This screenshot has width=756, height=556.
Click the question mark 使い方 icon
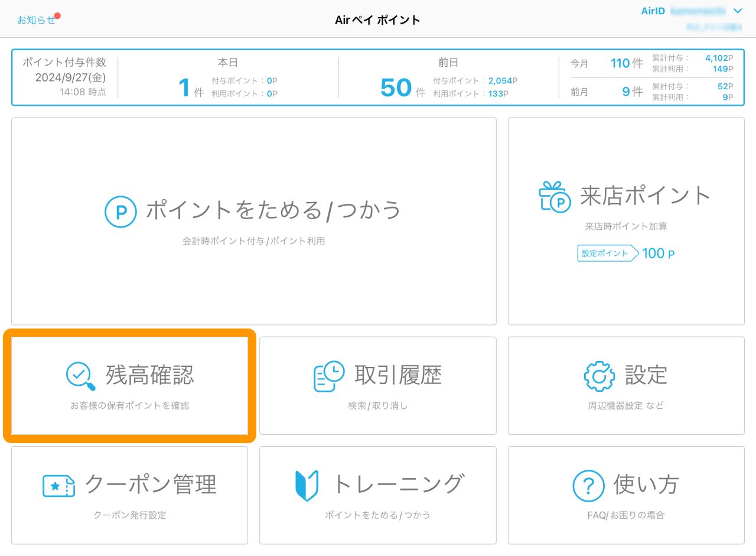click(588, 486)
